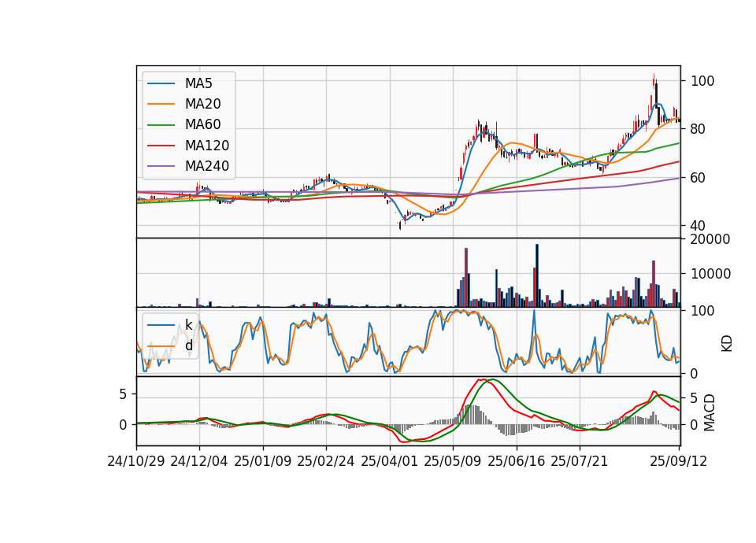The width and height of the screenshot is (756, 543).
Task: Select the 25/07/21 date on x-axis
Action: 579,461
